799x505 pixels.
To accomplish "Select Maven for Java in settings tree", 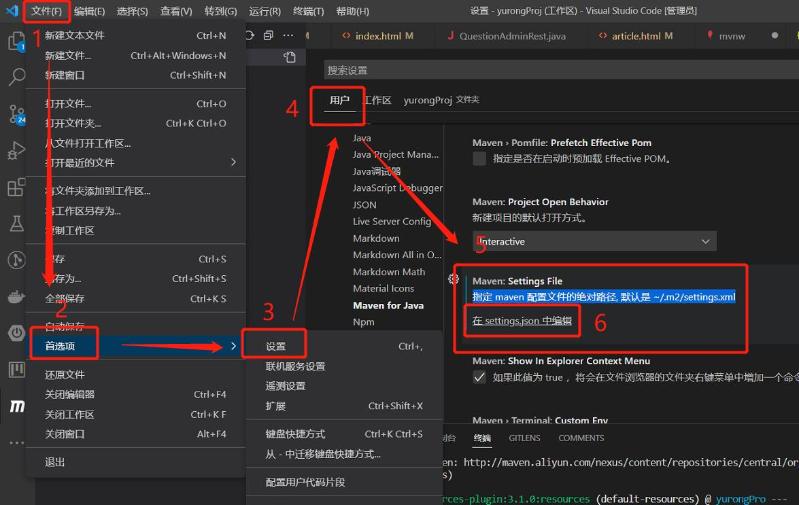I will (x=388, y=305).
